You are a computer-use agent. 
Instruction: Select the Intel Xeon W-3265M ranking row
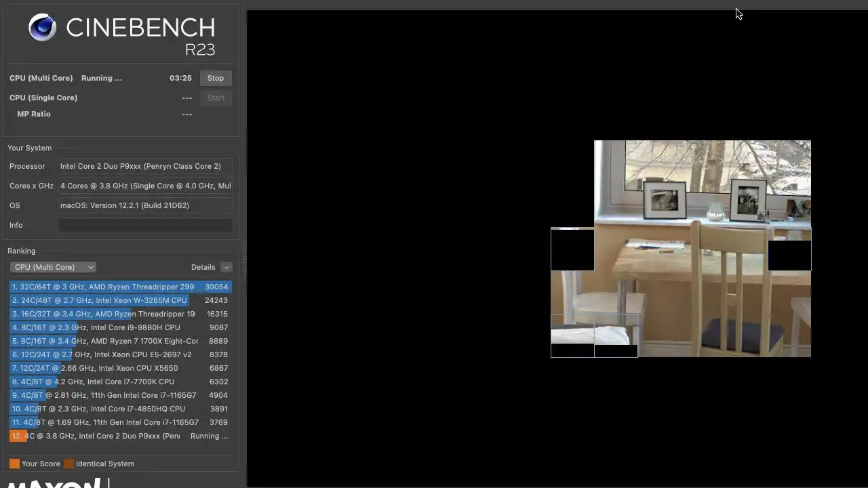[x=121, y=300]
